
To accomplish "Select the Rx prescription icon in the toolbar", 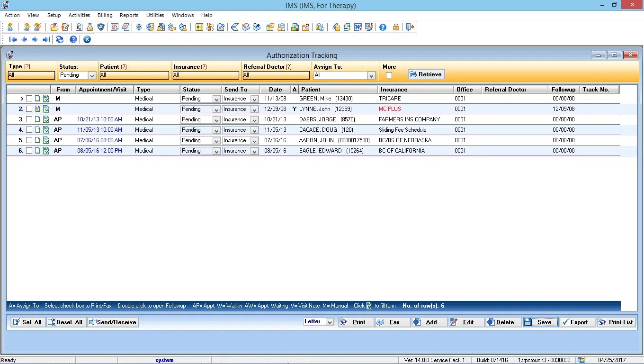I will tap(78, 27).
